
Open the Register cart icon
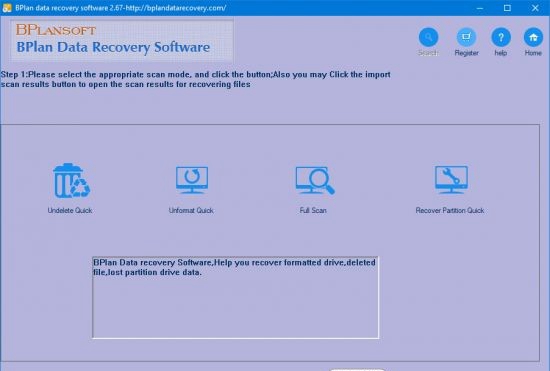[466, 37]
